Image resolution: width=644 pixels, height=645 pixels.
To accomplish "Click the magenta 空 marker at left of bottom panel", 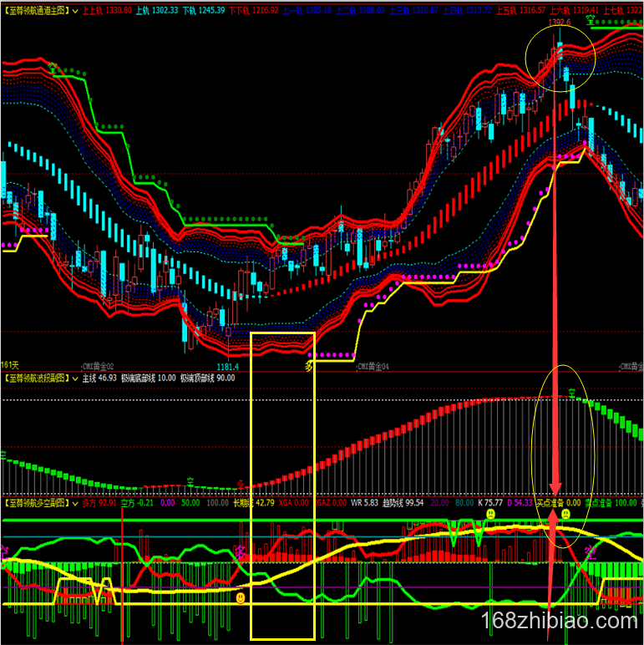I will coord(5,551).
